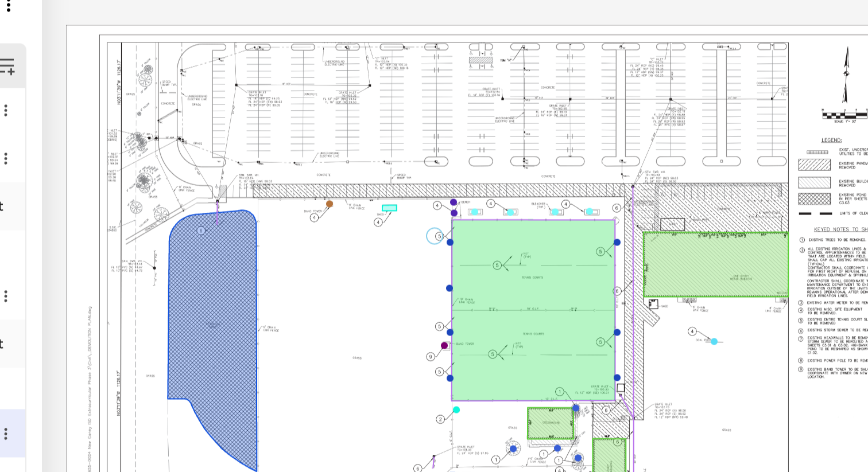Click the orange count dot beside the band tower label

pyautogui.click(x=330, y=204)
